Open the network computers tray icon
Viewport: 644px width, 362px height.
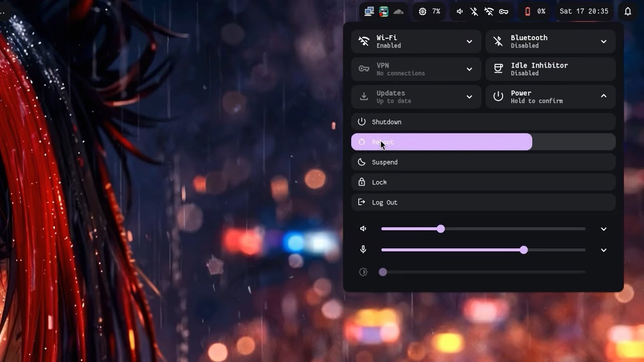[x=369, y=12]
